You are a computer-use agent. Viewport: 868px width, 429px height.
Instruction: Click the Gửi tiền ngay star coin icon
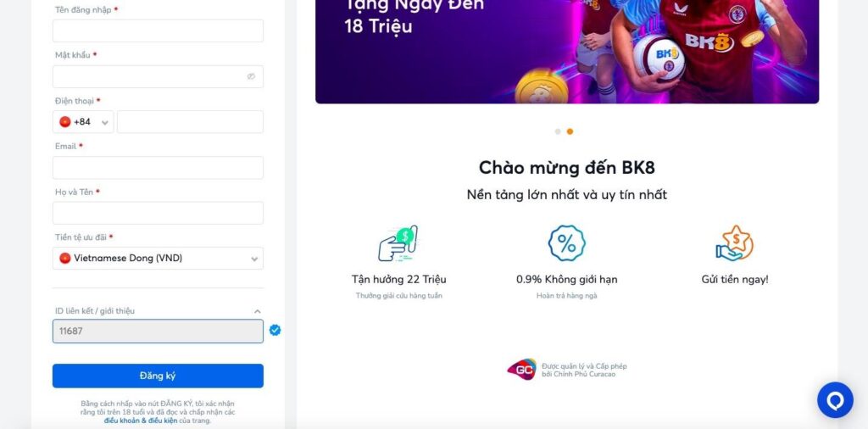click(734, 243)
